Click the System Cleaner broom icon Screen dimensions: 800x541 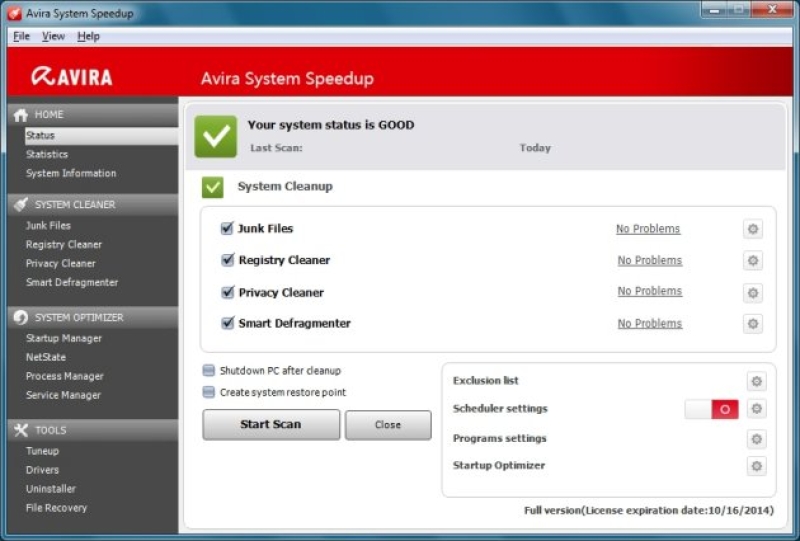(20, 205)
